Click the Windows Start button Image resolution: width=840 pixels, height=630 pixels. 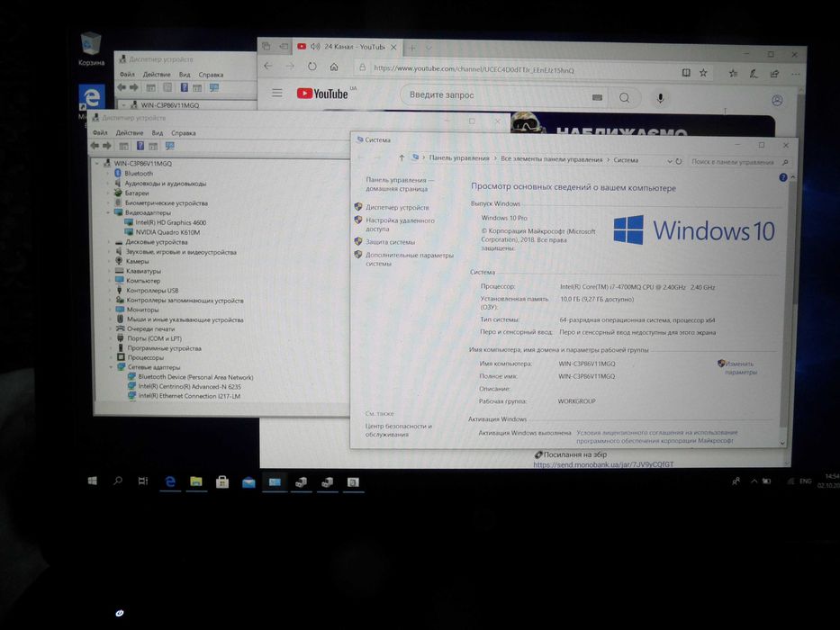pos(92,481)
